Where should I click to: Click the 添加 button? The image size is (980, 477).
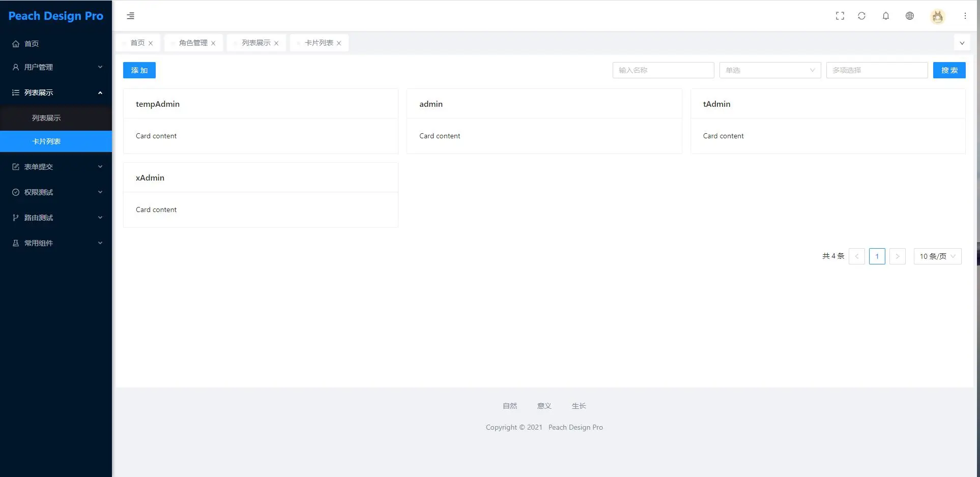point(139,70)
